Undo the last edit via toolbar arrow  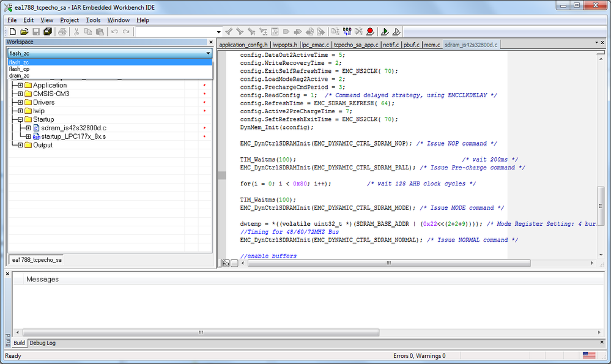tap(114, 32)
